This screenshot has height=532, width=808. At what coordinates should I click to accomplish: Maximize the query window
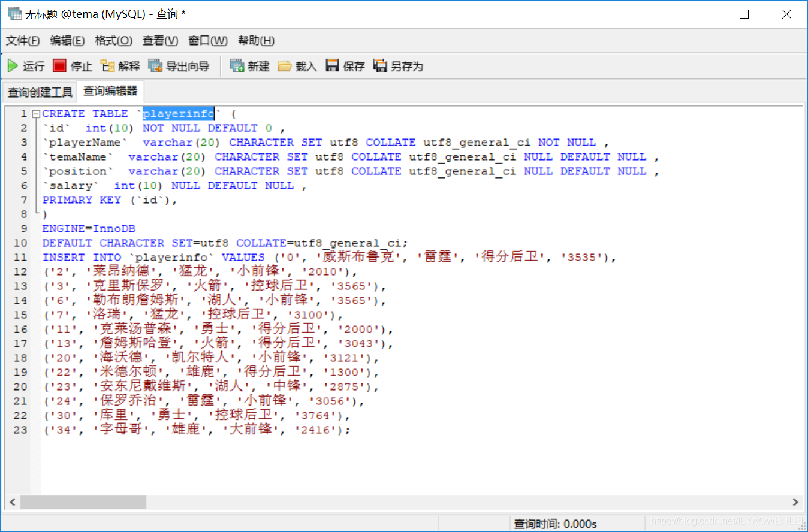tap(744, 14)
